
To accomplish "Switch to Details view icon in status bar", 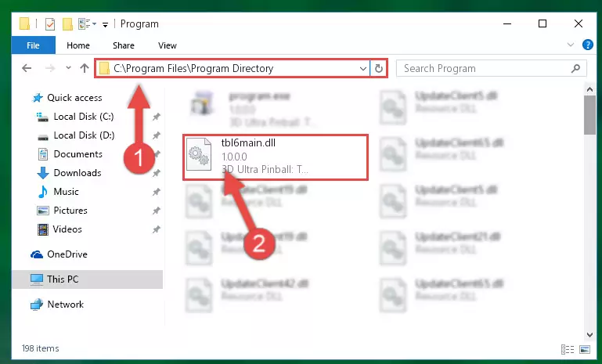I will [567, 349].
